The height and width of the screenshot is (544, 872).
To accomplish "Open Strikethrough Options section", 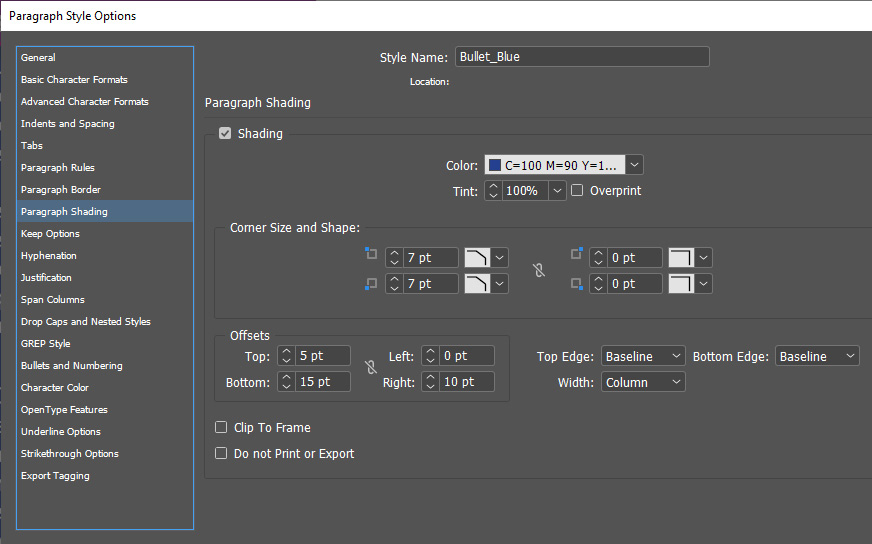I will pyautogui.click(x=105, y=453).
